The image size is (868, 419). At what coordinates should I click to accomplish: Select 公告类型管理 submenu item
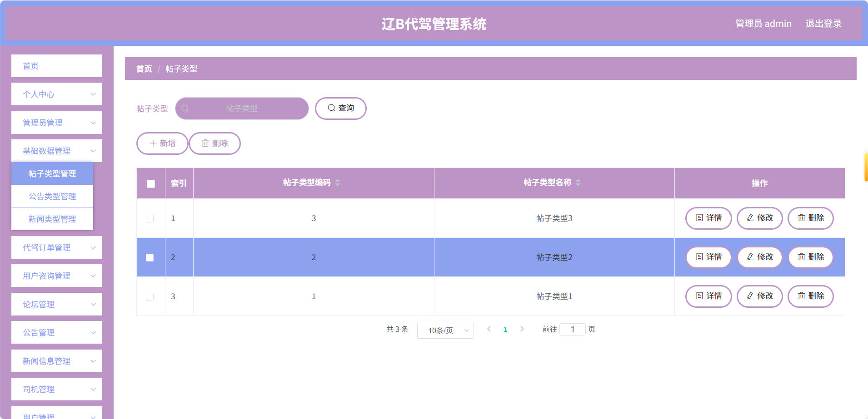tap(52, 196)
